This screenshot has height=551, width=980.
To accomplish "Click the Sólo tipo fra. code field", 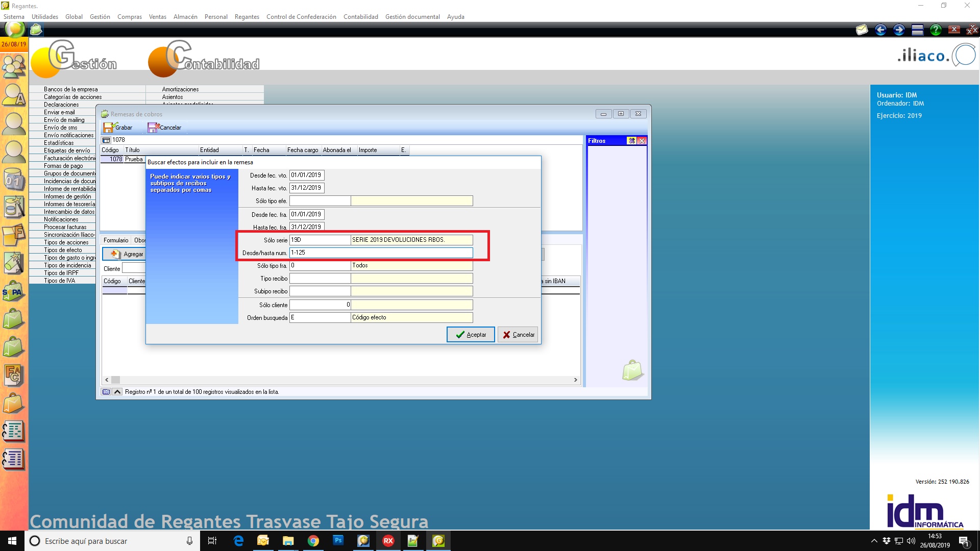I will (x=320, y=265).
